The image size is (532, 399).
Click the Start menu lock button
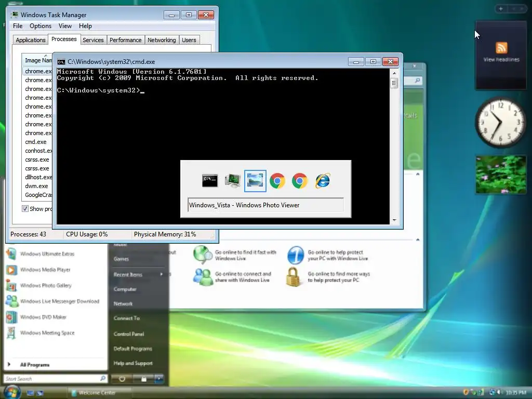pyautogui.click(x=143, y=379)
